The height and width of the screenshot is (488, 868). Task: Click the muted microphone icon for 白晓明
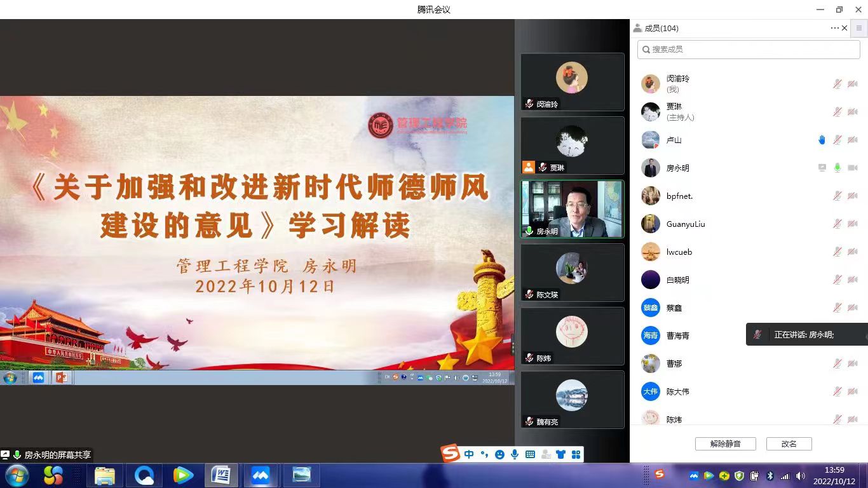[837, 280]
